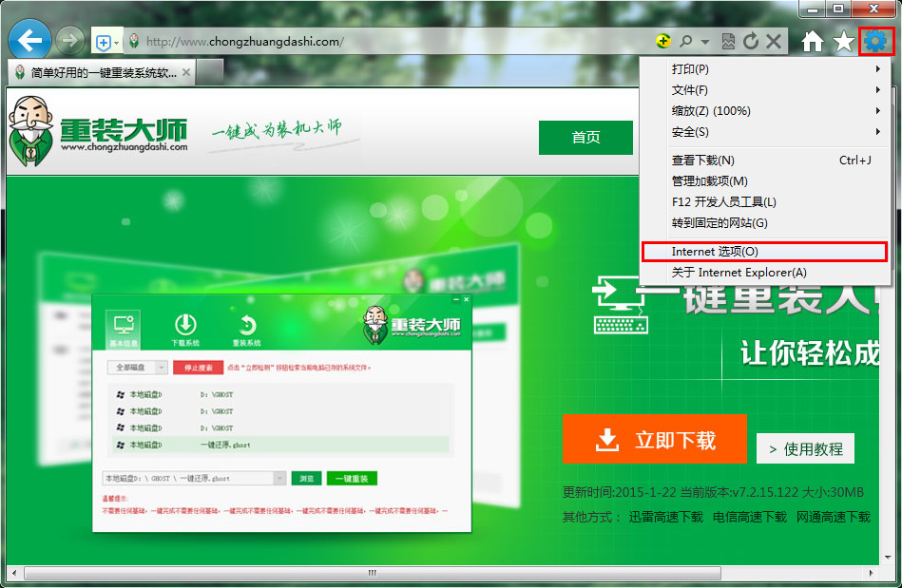The height and width of the screenshot is (588, 902).
Task: Close the 简单好用的一键重装系统软 tab
Action: click(185, 72)
